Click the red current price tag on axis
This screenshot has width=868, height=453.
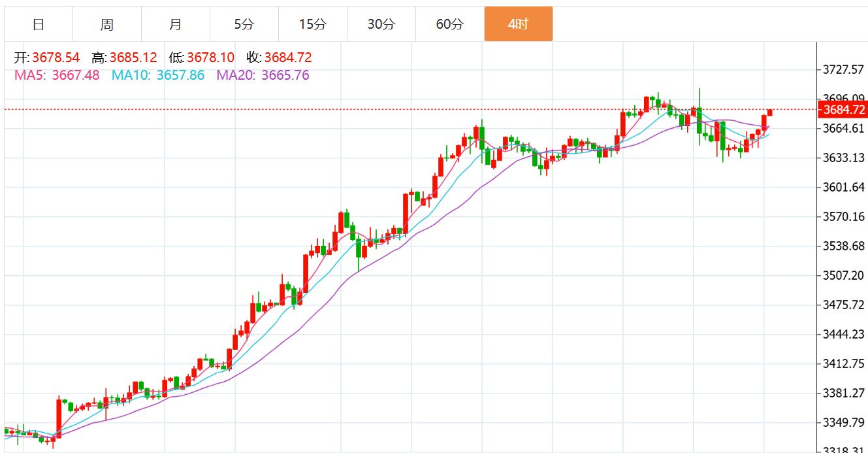pyautogui.click(x=843, y=110)
